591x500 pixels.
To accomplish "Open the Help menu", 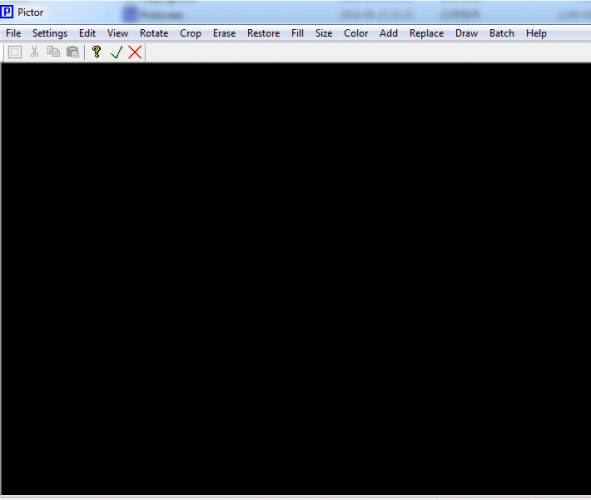I will (536, 33).
